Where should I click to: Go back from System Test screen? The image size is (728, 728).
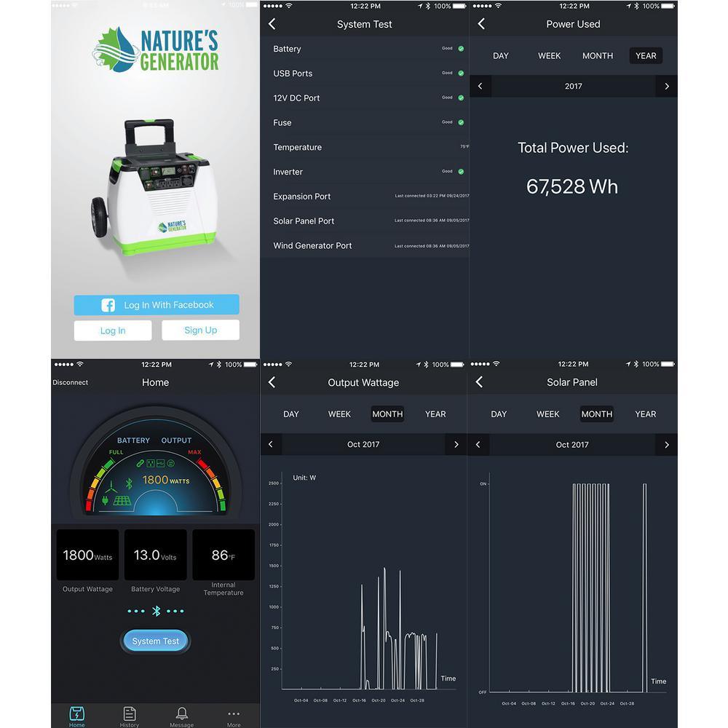272,24
